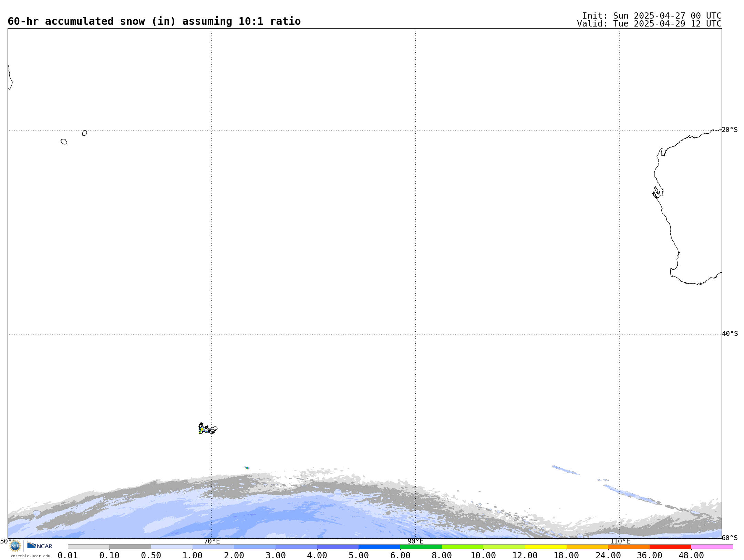Image resolution: width=744 pixels, height=560 pixels.
Task: Pick the orange 24.00–36.00 colorbar segment
Action: pos(629,547)
